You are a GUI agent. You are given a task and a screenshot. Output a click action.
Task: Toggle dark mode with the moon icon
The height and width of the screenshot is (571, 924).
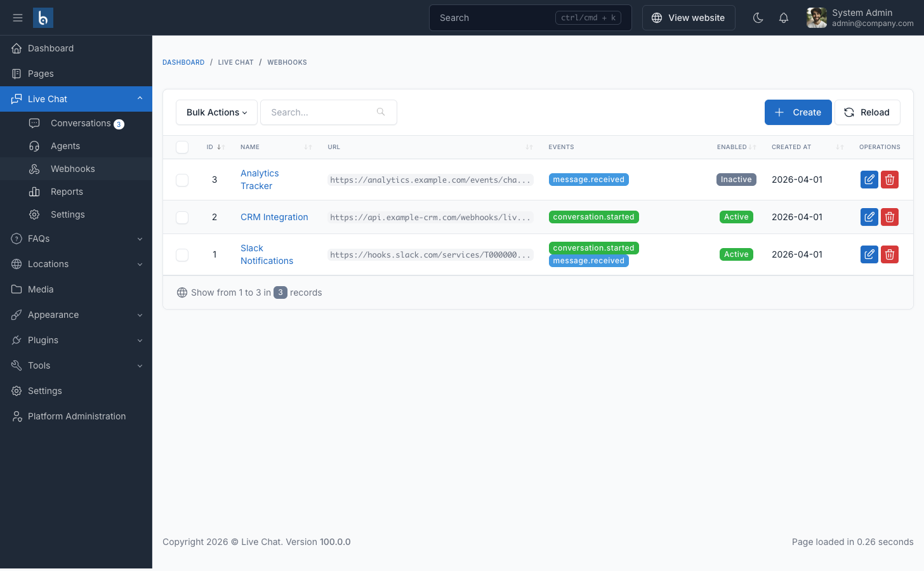758,17
